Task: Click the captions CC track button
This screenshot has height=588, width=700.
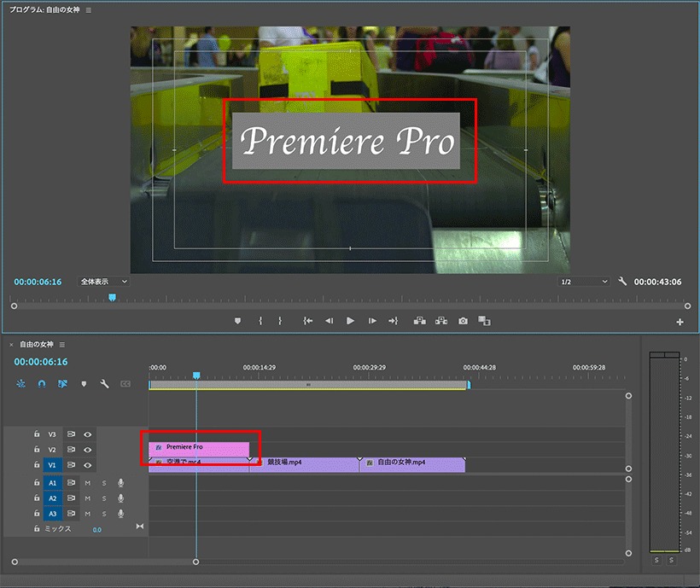Action: pyautogui.click(x=125, y=384)
